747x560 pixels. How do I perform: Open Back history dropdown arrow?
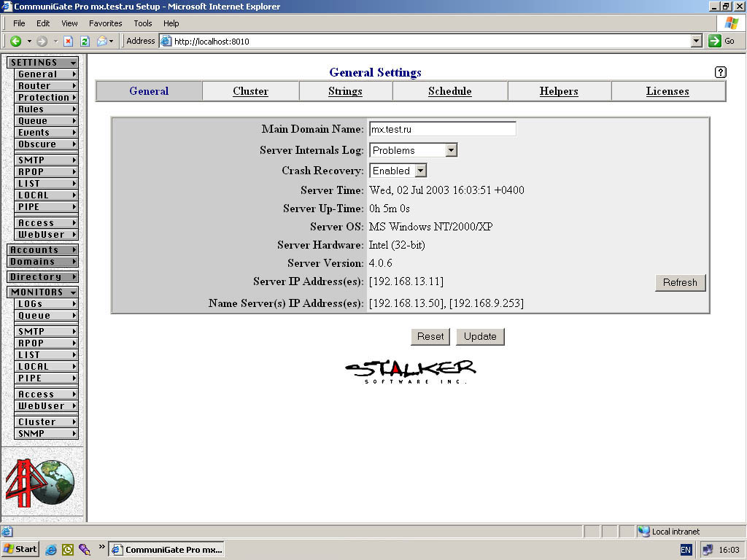coord(29,42)
